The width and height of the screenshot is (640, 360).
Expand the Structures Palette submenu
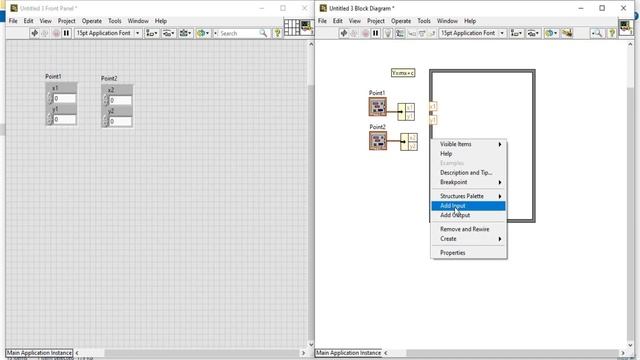469,196
